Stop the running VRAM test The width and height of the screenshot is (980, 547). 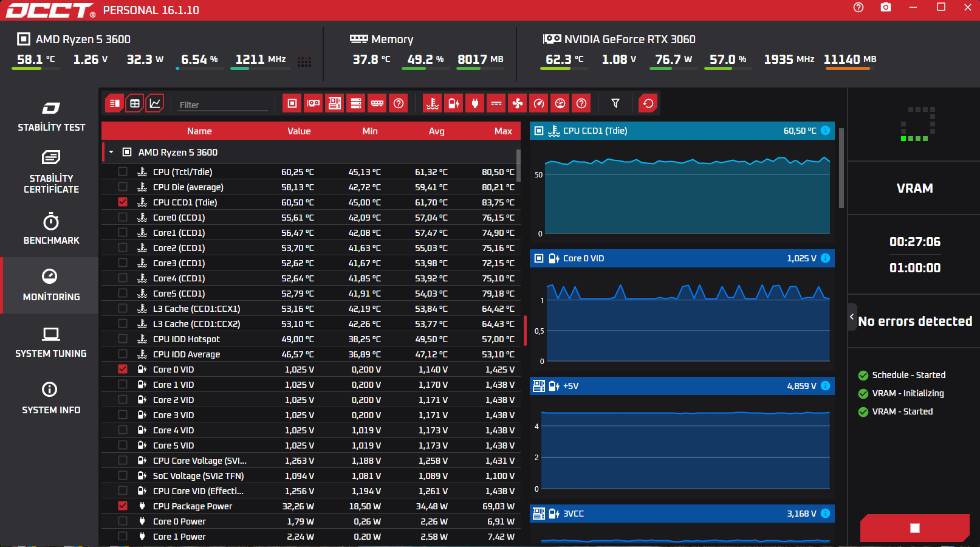point(914,528)
